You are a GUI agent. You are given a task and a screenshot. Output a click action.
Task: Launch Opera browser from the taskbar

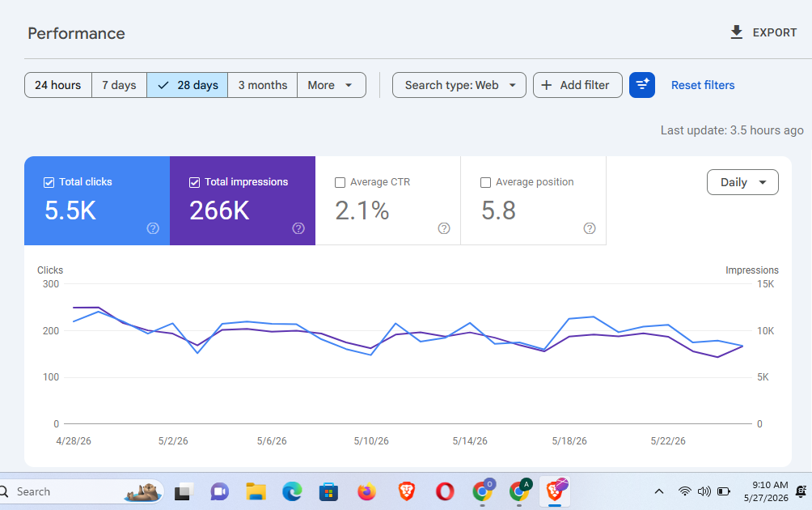445,491
